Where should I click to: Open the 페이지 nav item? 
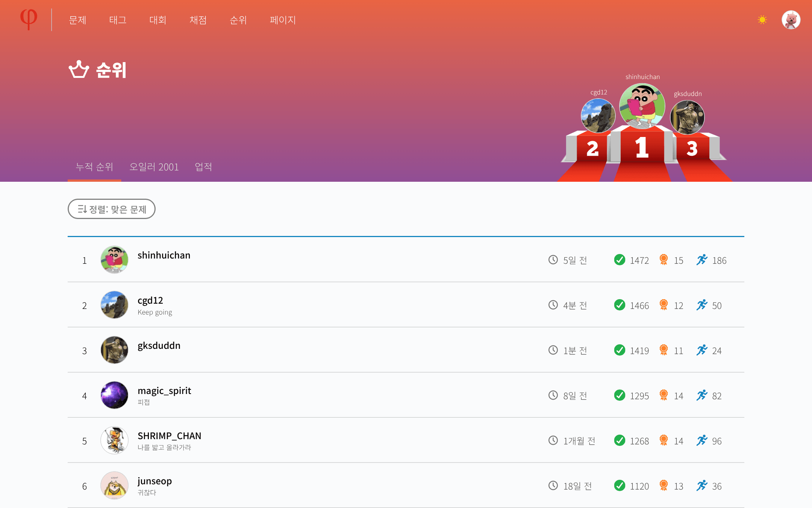tap(283, 20)
